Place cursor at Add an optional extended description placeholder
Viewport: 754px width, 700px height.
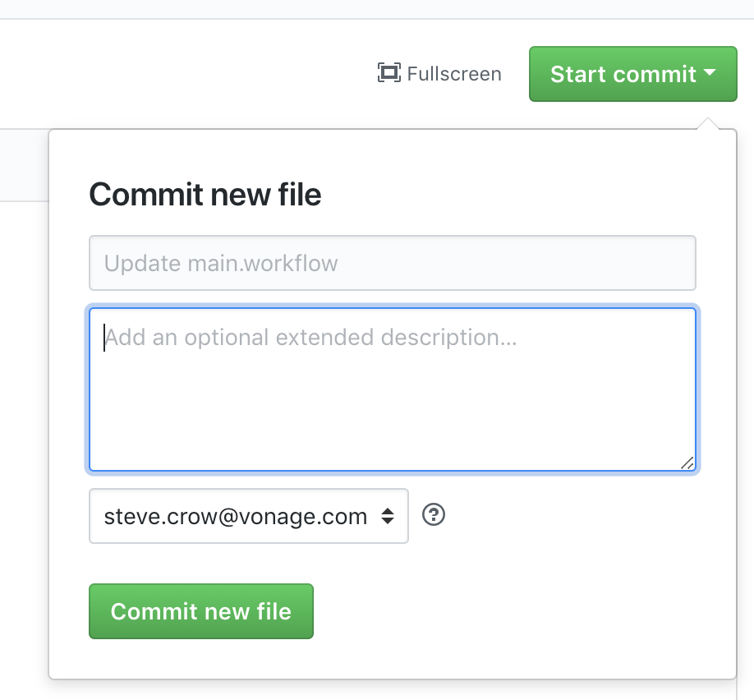[x=310, y=337]
